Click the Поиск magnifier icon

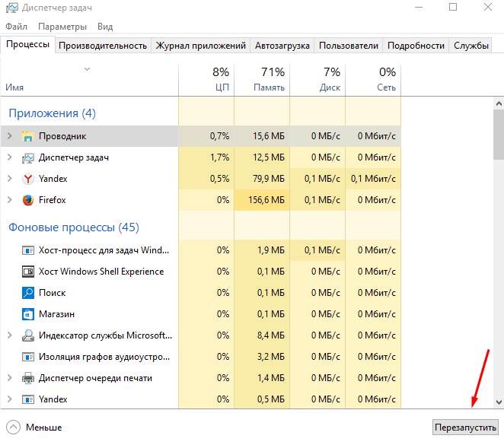tap(28, 293)
